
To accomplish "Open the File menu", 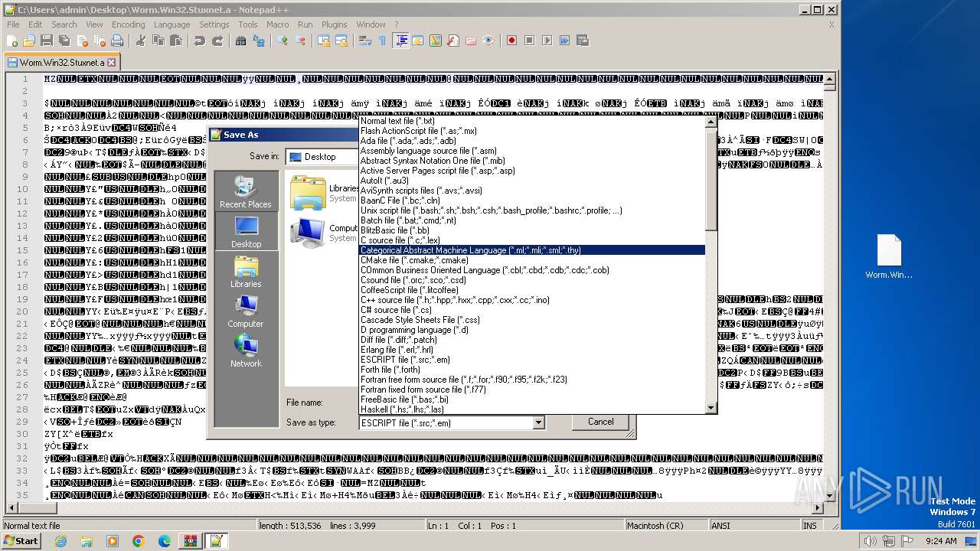I will pos(13,24).
